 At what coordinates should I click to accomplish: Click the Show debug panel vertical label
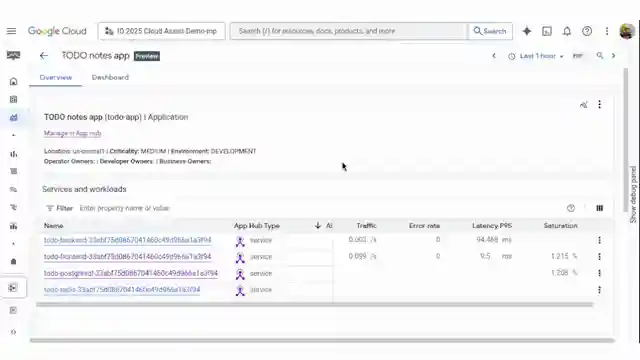point(633,194)
